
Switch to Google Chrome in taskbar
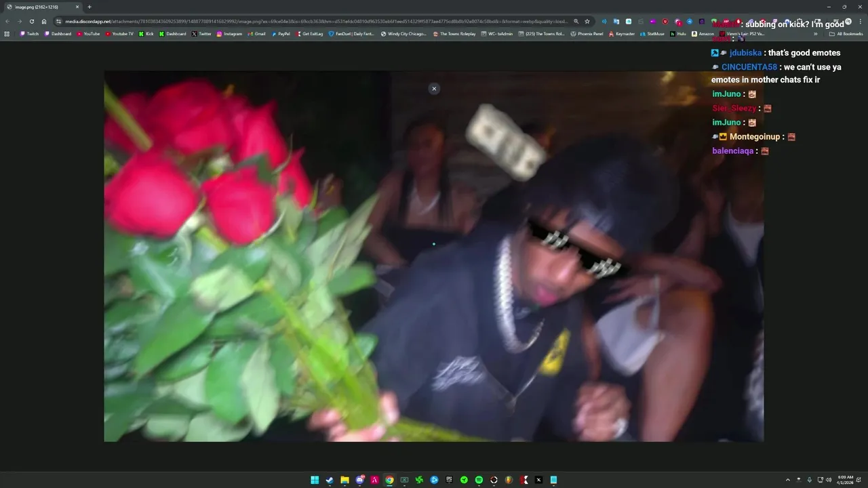pyautogui.click(x=389, y=480)
